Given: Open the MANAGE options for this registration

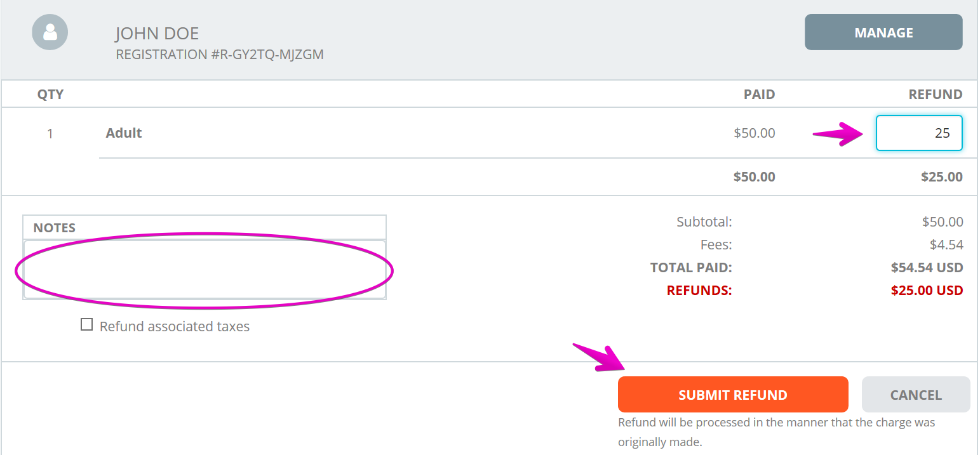Looking at the screenshot, I should click(x=883, y=32).
